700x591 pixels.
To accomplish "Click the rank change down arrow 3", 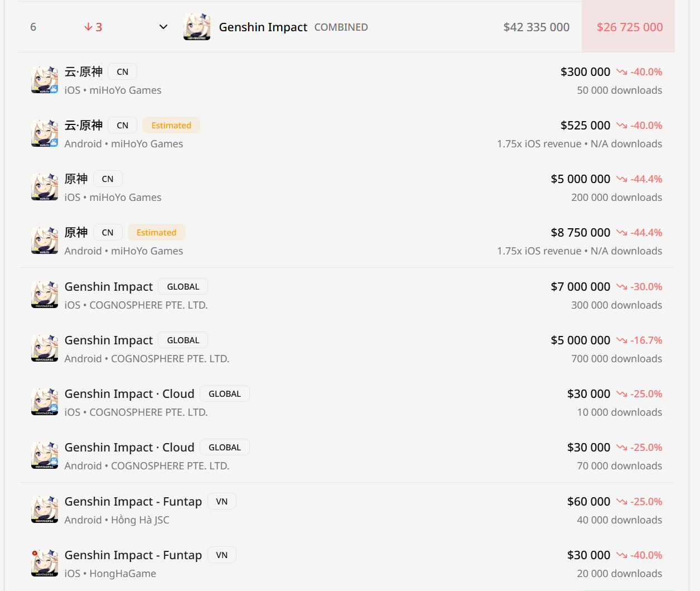I will point(93,27).
